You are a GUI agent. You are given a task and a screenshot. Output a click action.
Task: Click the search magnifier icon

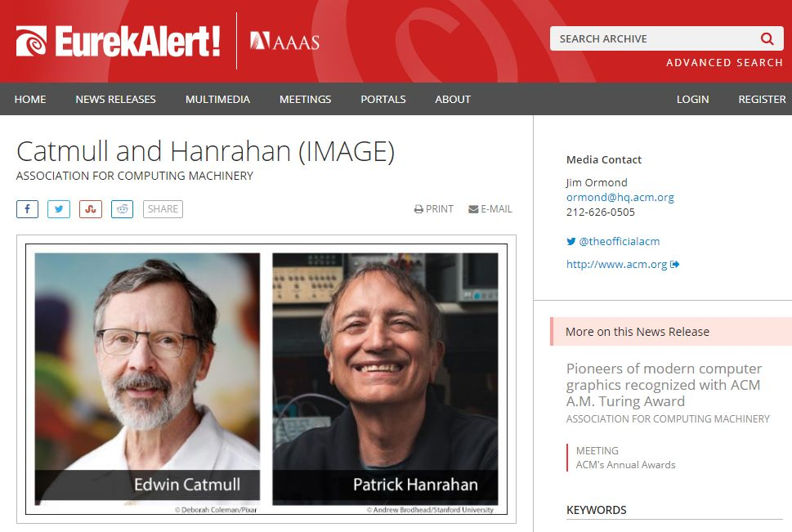[x=767, y=38]
